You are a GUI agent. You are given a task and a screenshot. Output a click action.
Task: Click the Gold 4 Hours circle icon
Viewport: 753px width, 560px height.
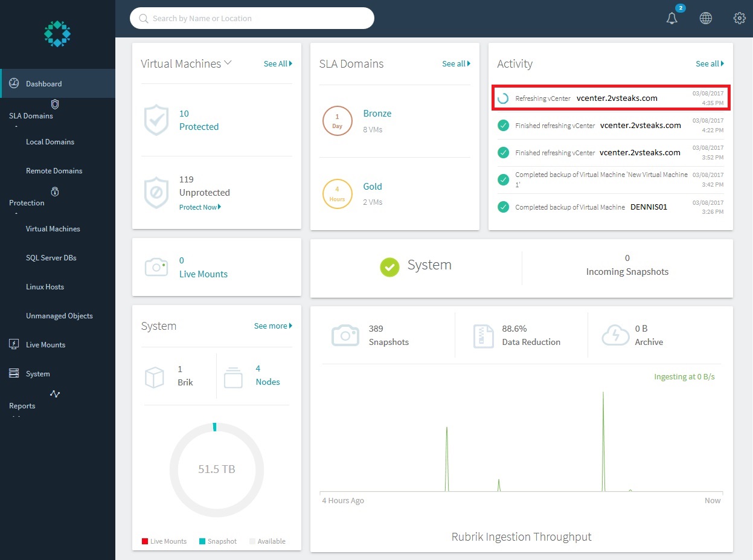[x=337, y=194]
